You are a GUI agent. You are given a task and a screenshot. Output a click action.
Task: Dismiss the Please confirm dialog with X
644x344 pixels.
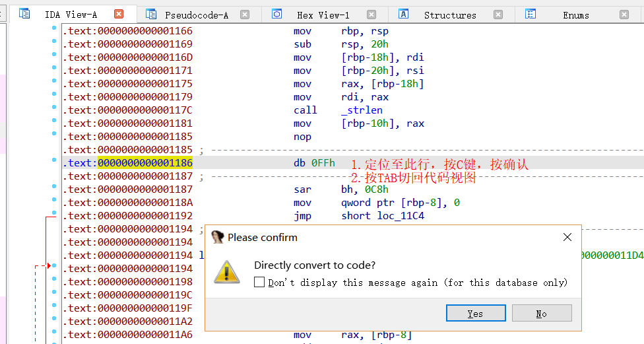click(x=567, y=238)
